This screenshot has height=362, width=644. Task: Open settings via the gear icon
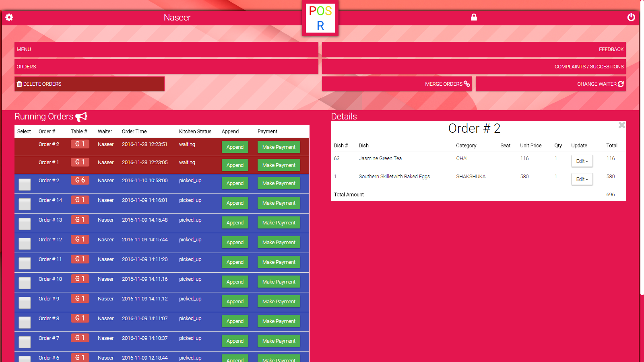[9, 17]
